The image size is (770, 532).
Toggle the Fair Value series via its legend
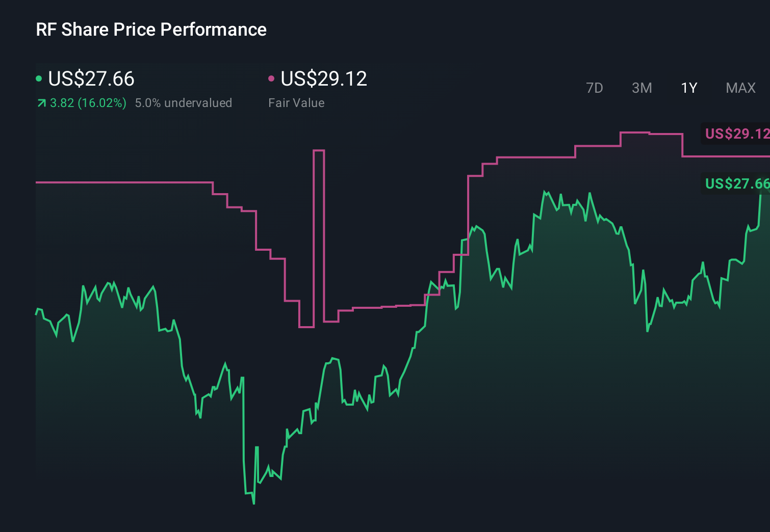point(324,79)
